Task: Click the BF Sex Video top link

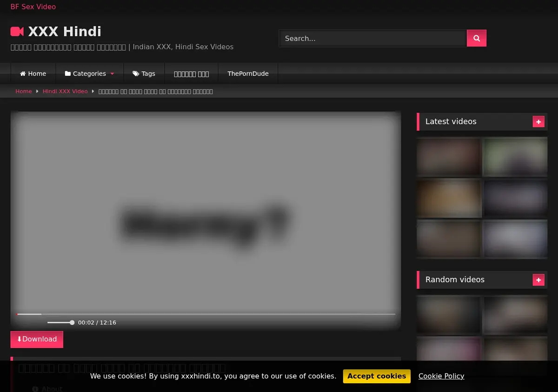Action: 33,7
